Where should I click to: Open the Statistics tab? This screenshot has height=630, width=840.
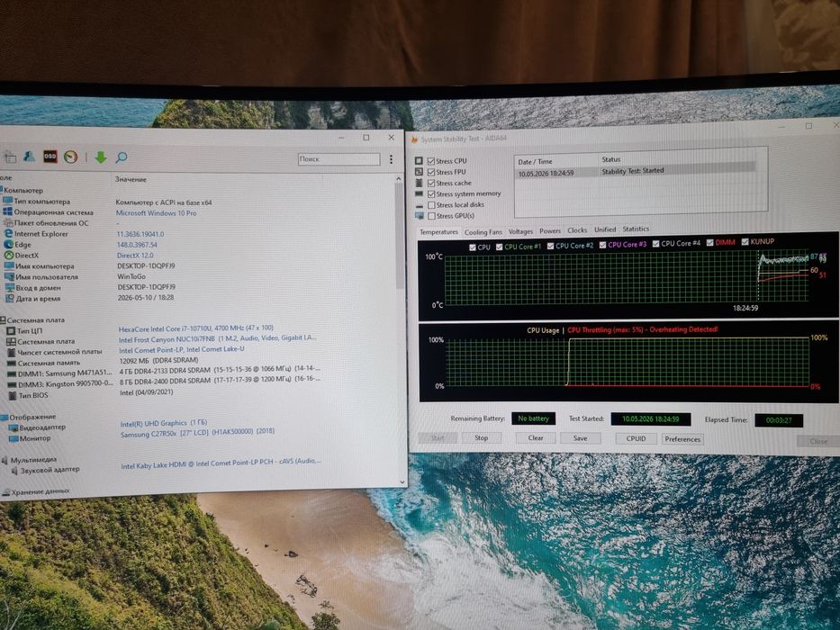[636, 229]
